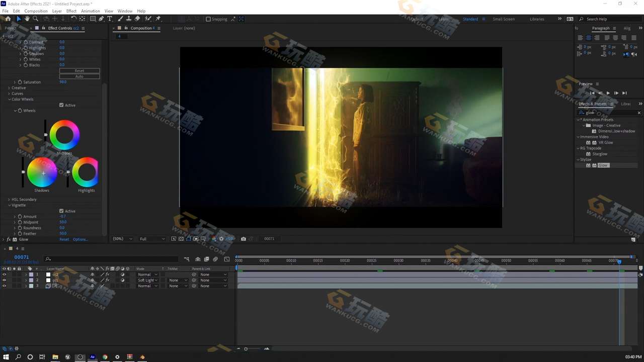The width and height of the screenshot is (644, 362).
Task: Take a snapshot with camera icon
Action: click(244, 239)
